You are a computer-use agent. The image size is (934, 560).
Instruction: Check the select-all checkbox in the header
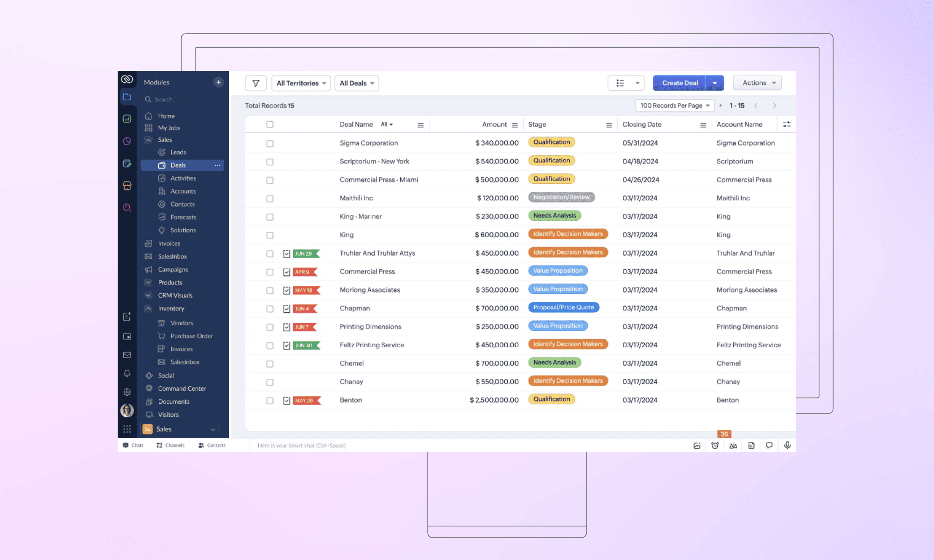click(x=270, y=124)
